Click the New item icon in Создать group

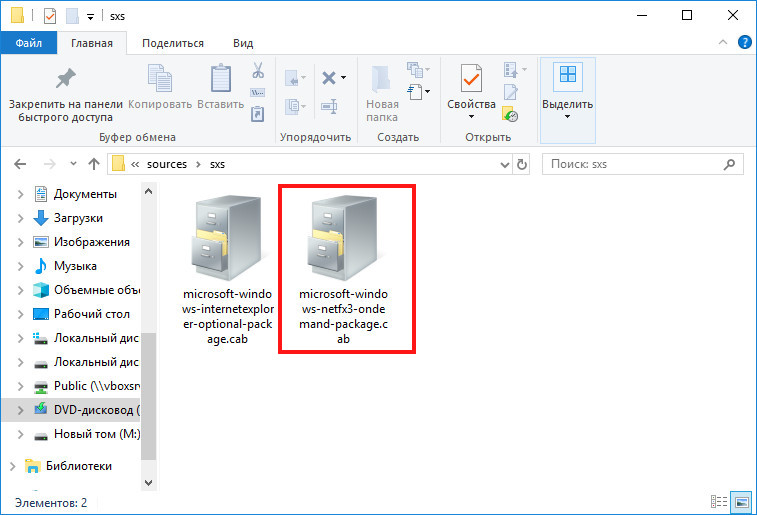[415, 70]
